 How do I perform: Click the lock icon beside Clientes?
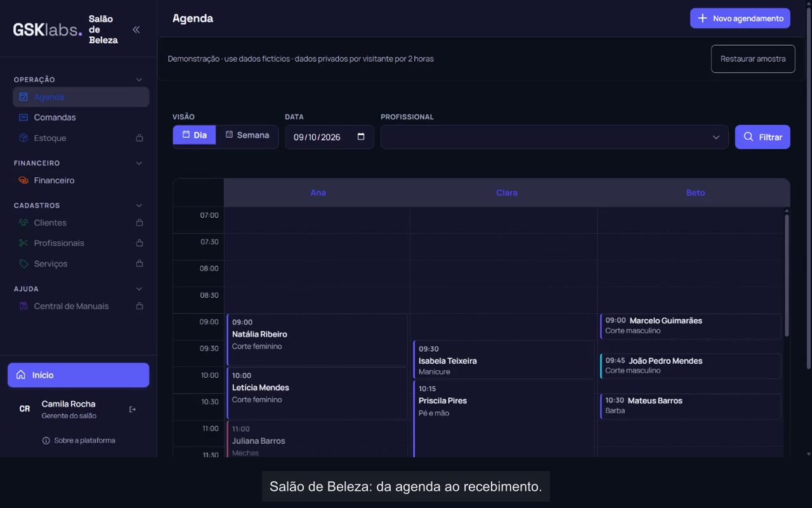[140, 223]
